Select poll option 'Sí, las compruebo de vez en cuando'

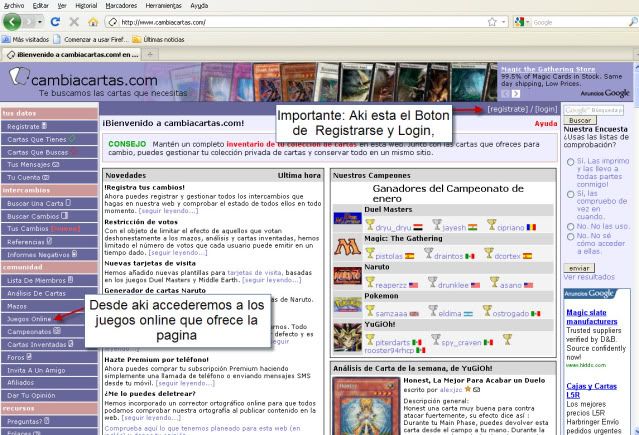(x=571, y=194)
